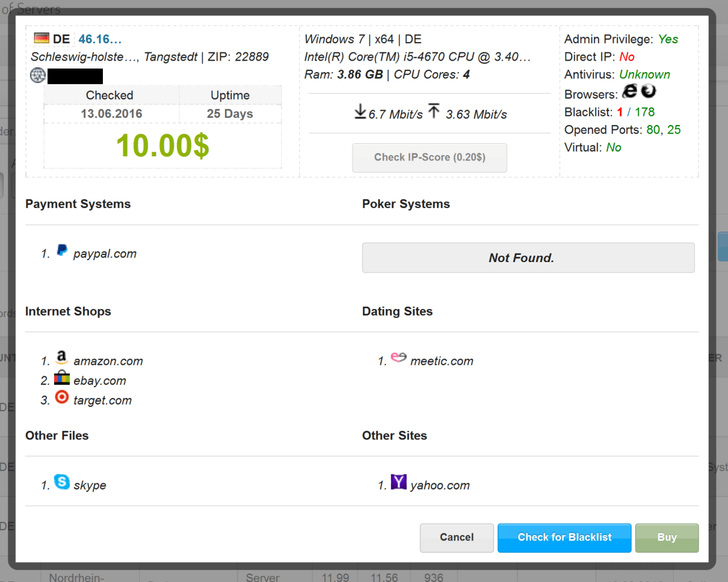Click the PayPal logo icon
The width and height of the screenshot is (728, 582).
point(62,251)
